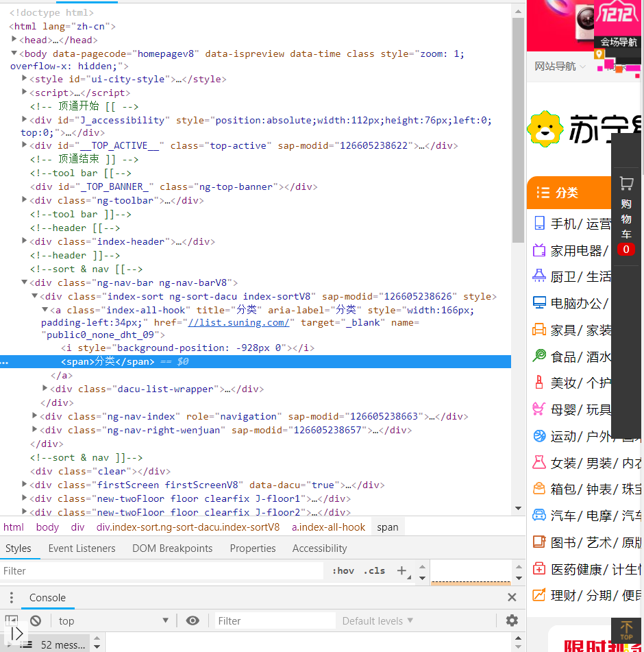The height and width of the screenshot is (652, 644).
Task: Collapse ng-nav-bar div node
Action: click(25, 282)
